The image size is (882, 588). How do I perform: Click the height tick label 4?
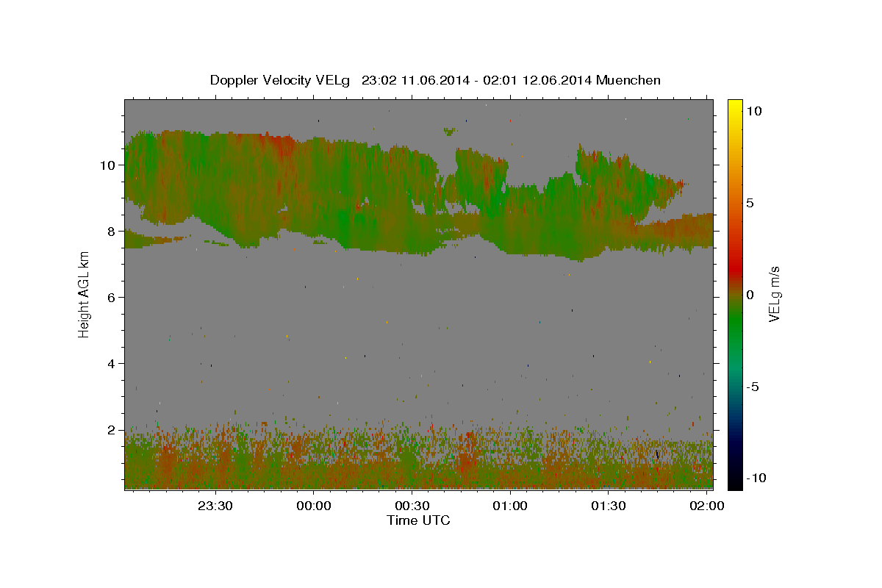(111, 363)
